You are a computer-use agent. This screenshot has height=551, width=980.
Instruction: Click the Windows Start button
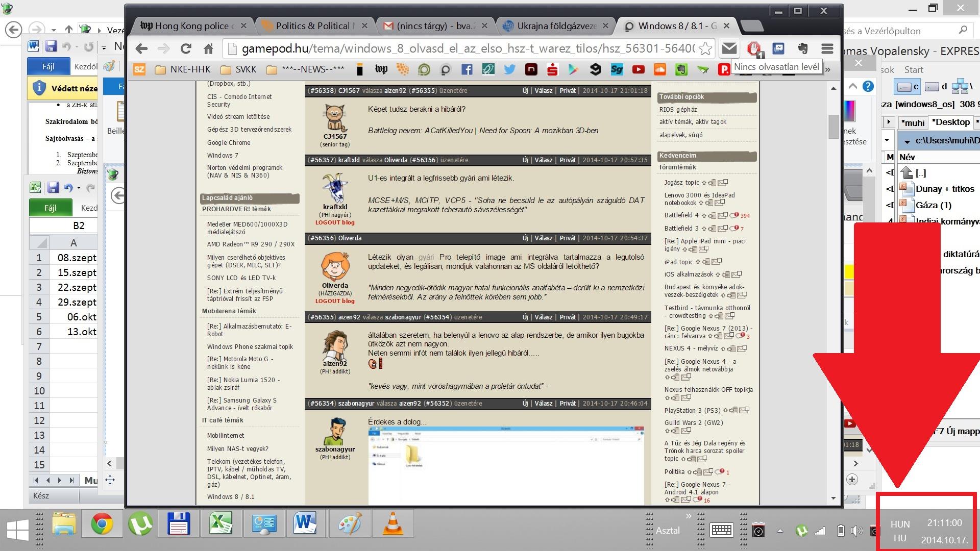pyautogui.click(x=18, y=530)
